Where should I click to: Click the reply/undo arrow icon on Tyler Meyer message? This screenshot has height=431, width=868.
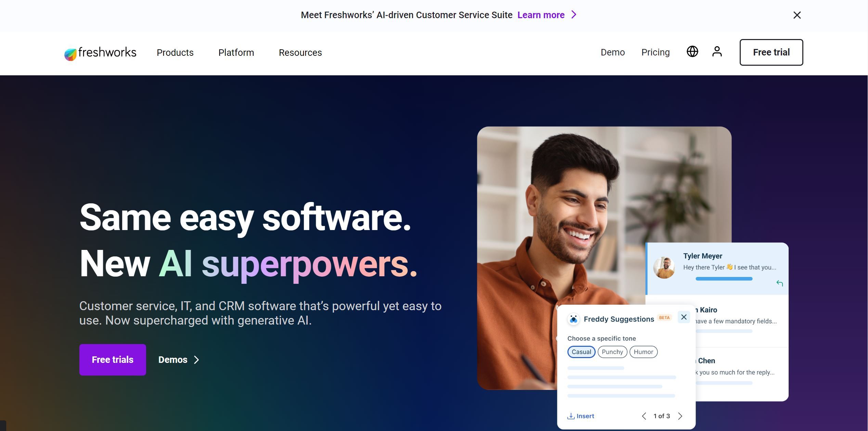tap(780, 284)
